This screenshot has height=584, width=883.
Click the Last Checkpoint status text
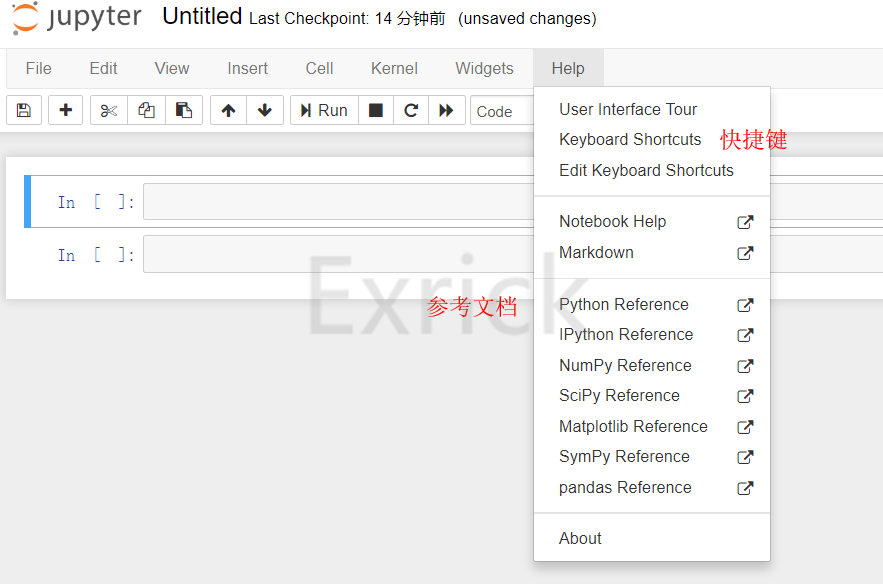point(347,19)
